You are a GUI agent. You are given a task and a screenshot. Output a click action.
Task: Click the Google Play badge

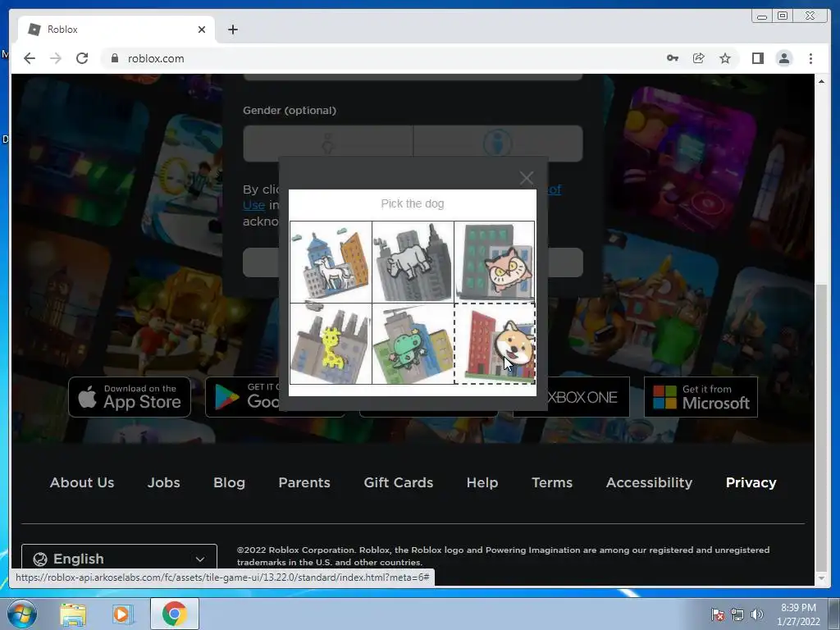(242, 397)
